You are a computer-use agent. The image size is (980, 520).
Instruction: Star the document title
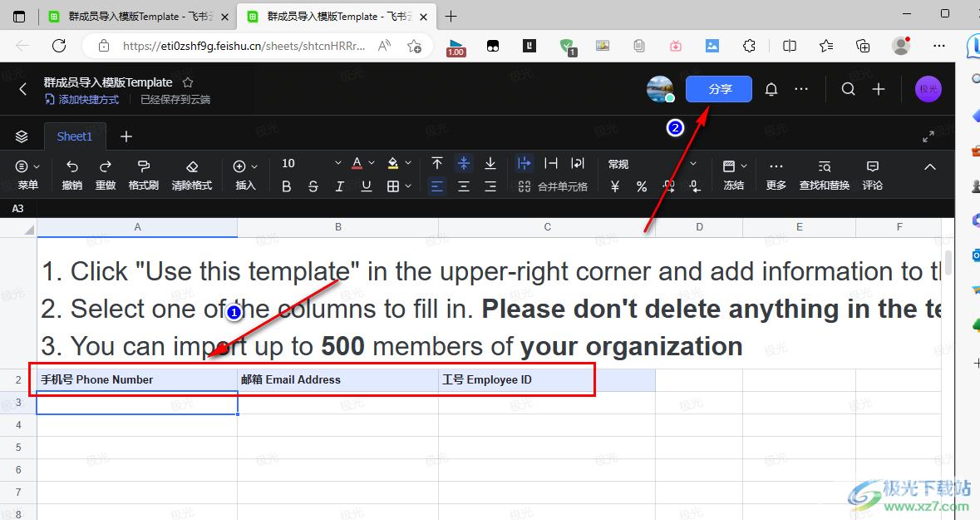click(x=188, y=82)
